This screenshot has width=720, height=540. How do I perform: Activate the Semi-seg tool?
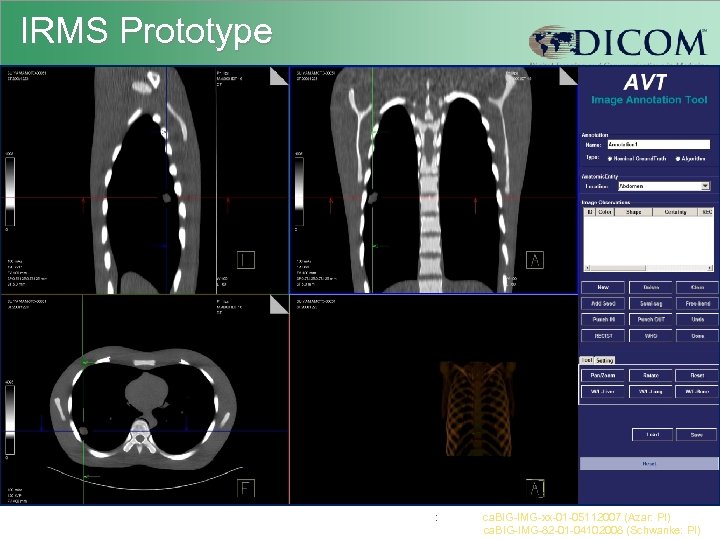[x=651, y=304]
